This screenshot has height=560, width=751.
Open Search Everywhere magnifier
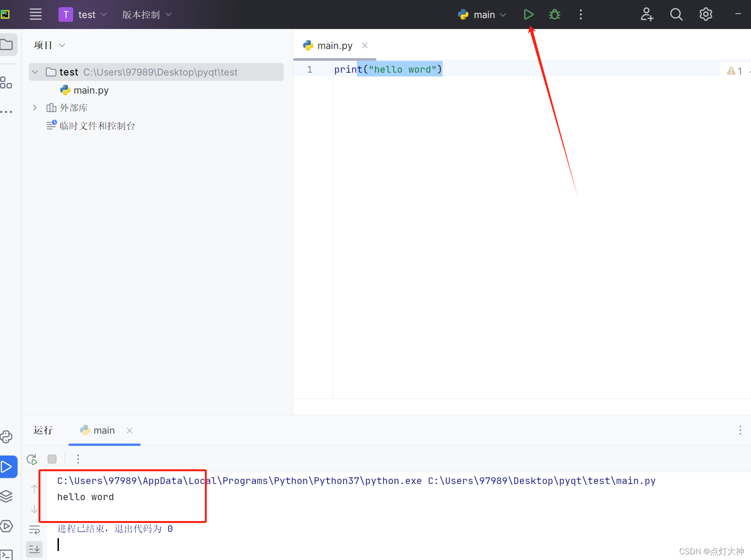(x=676, y=14)
